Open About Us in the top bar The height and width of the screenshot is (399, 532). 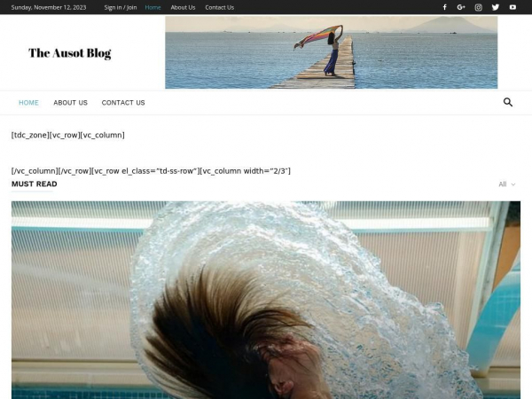(x=183, y=7)
